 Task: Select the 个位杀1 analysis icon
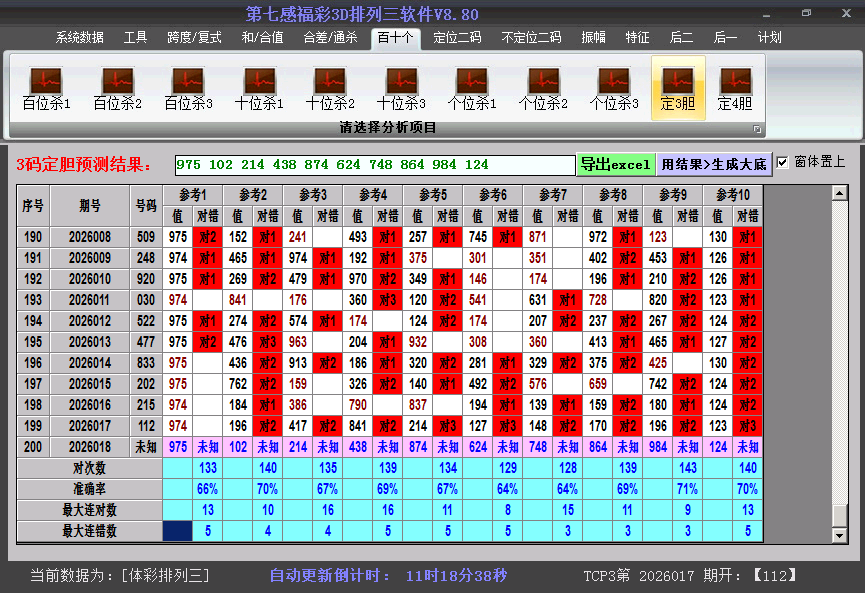[x=472, y=88]
